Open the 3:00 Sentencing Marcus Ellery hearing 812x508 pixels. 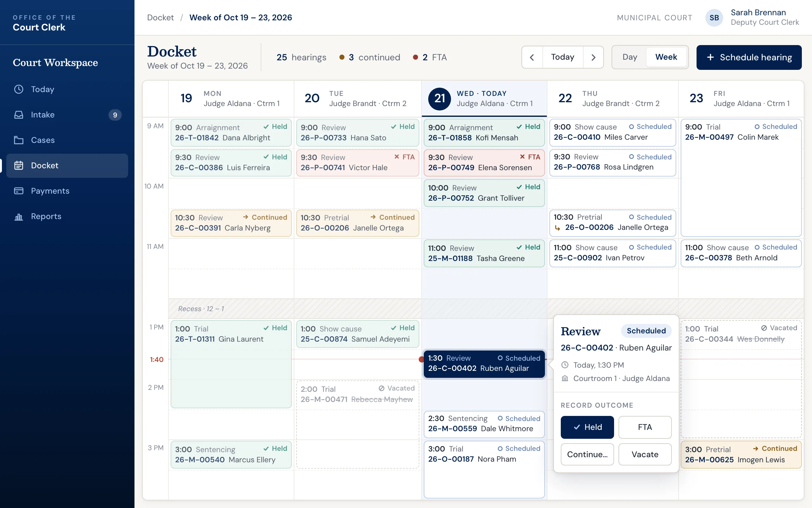point(231,455)
